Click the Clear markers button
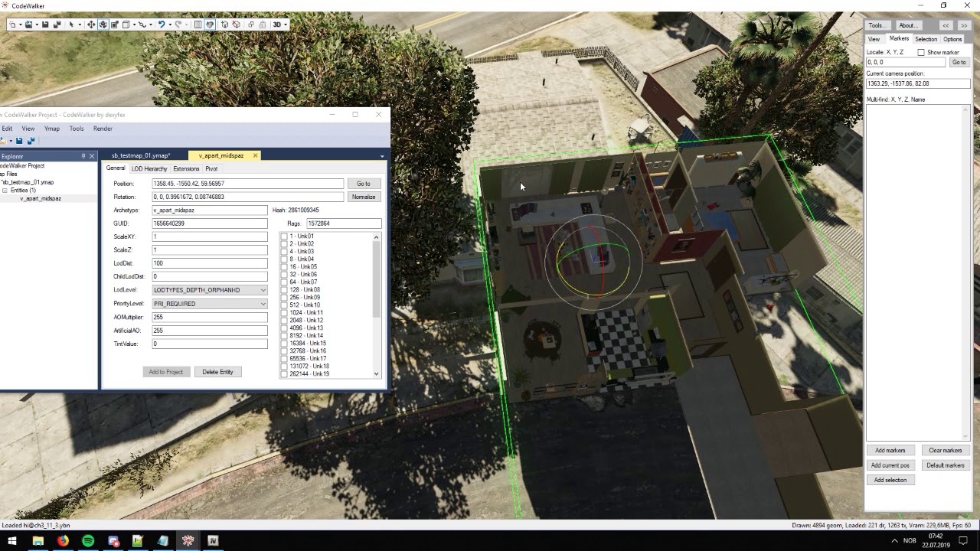This screenshot has width=980, height=551. click(x=945, y=451)
